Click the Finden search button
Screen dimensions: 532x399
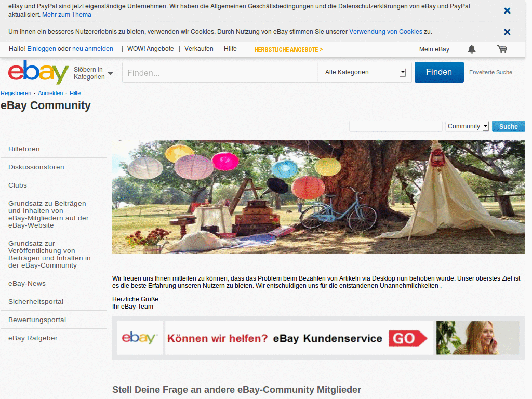point(438,72)
